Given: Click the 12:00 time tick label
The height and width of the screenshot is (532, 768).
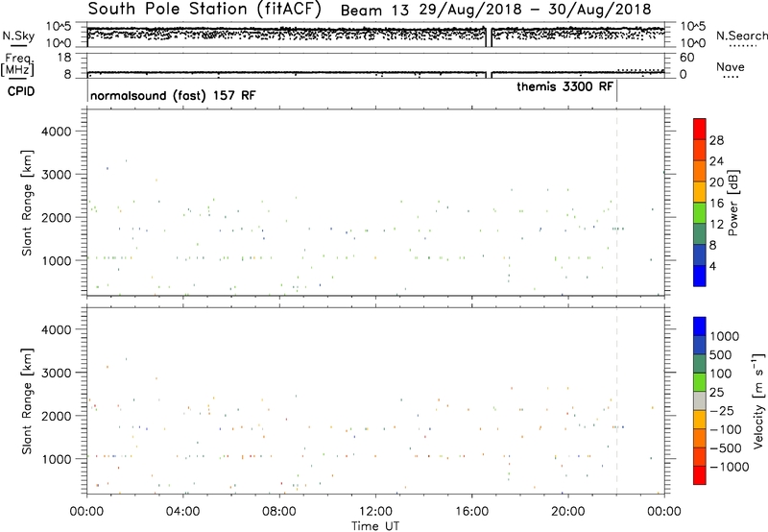Looking at the screenshot, I should (x=375, y=512).
